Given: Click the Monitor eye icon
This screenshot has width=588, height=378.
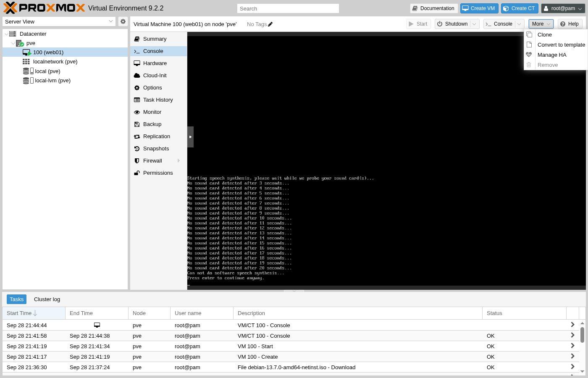Looking at the screenshot, I should point(137,112).
